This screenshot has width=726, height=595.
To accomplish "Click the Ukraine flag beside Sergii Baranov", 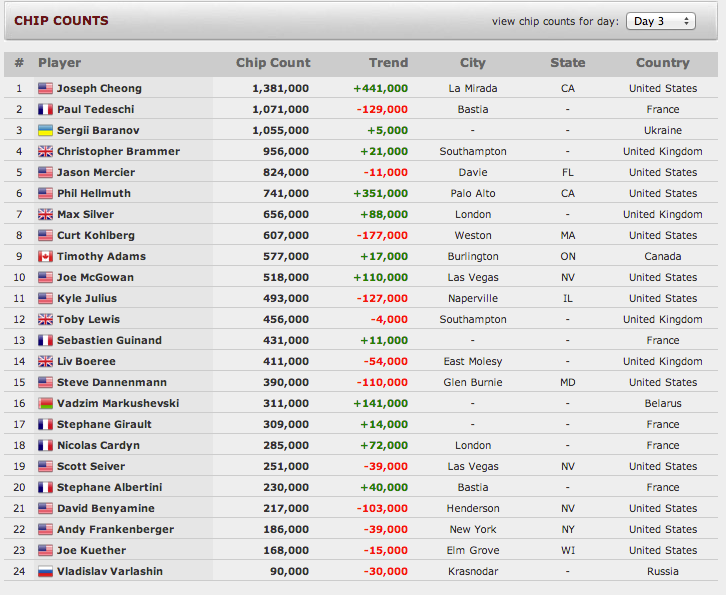I will point(45,131).
